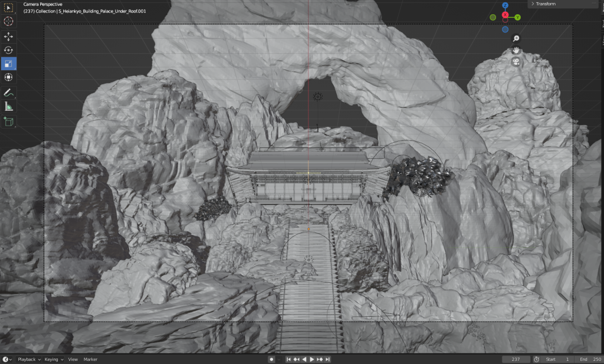Click the blue Z axis gizmo handle
This screenshot has height=364, width=604.
click(x=505, y=5)
